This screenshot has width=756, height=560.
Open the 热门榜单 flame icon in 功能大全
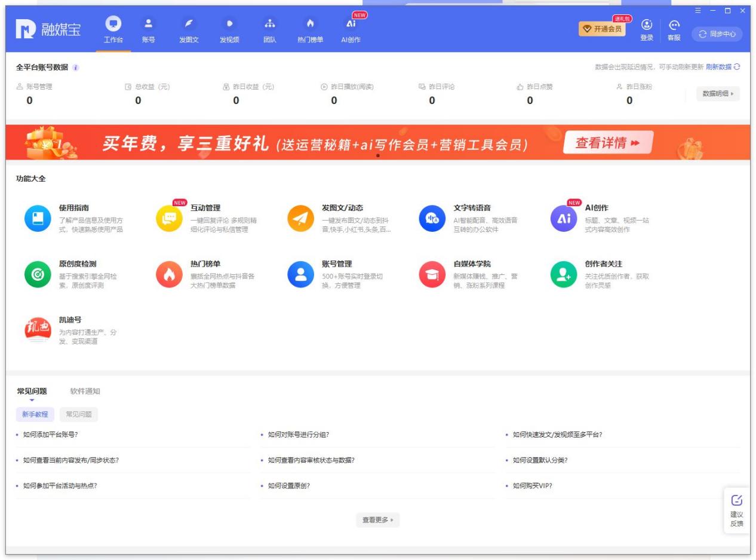[168, 274]
